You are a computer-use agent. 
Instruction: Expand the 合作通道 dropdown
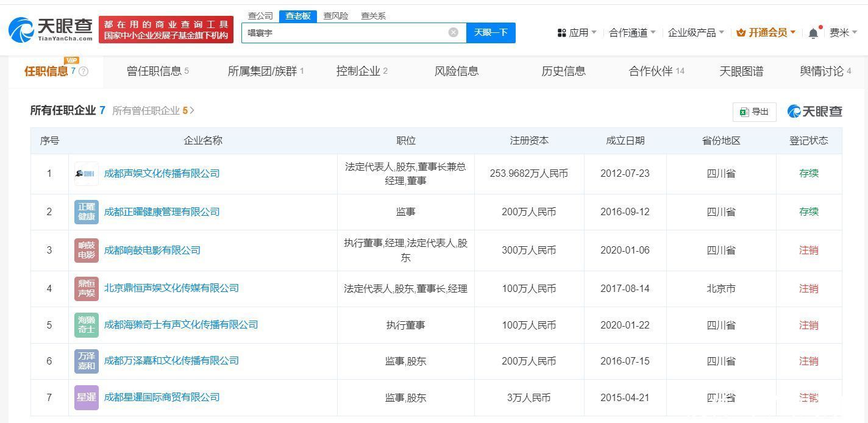(x=632, y=32)
